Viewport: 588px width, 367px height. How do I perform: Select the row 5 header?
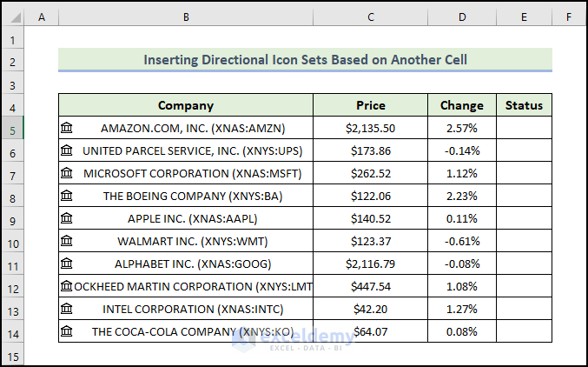(x=12, y=128)
